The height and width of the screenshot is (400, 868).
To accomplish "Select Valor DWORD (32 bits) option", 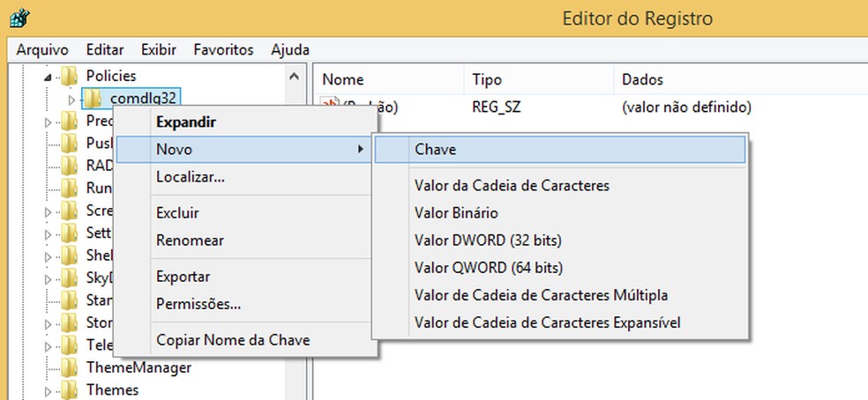I will pos(488,241).
